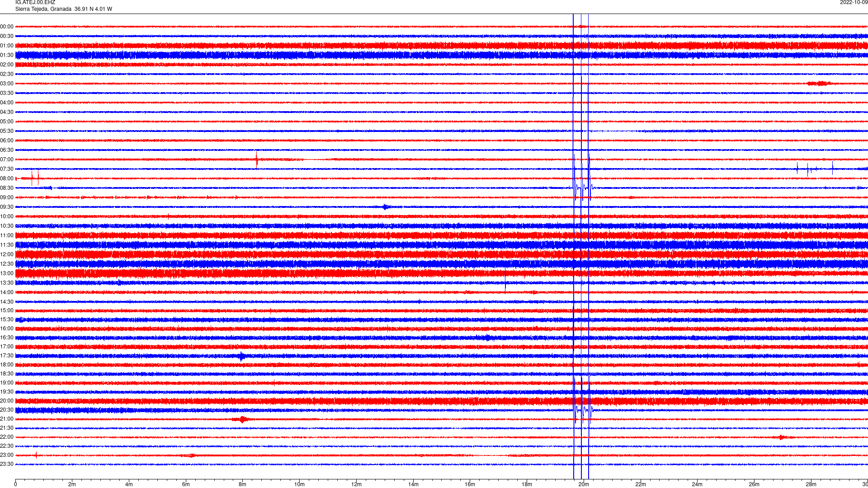Click the 18m tick on the time axis

(527, 484)
